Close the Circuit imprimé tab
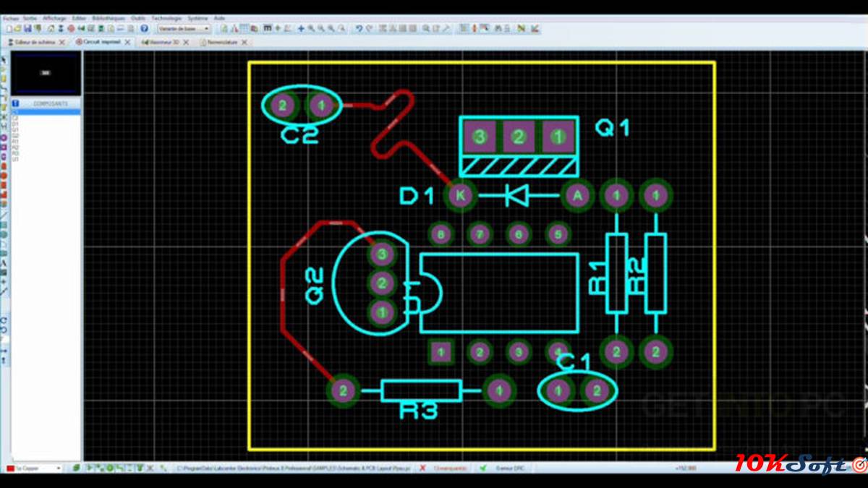The height and width of the screenshot is (488, 868). tap(127, 42)
